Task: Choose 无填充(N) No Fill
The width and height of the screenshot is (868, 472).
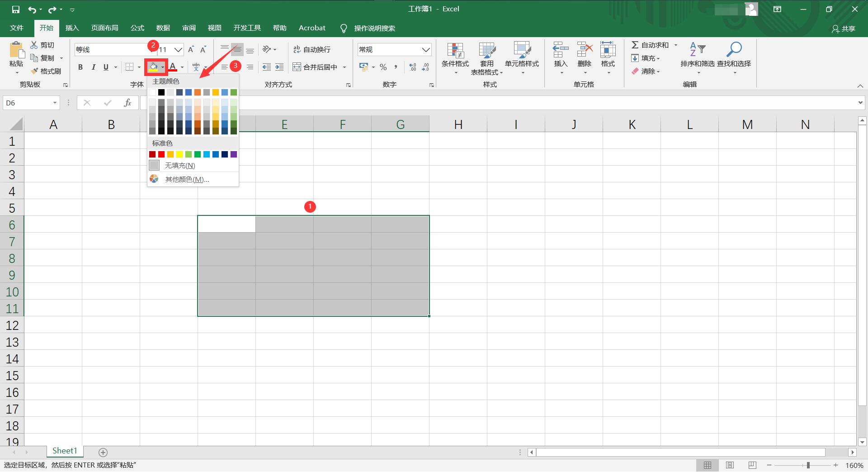Action: coord(193,165)
